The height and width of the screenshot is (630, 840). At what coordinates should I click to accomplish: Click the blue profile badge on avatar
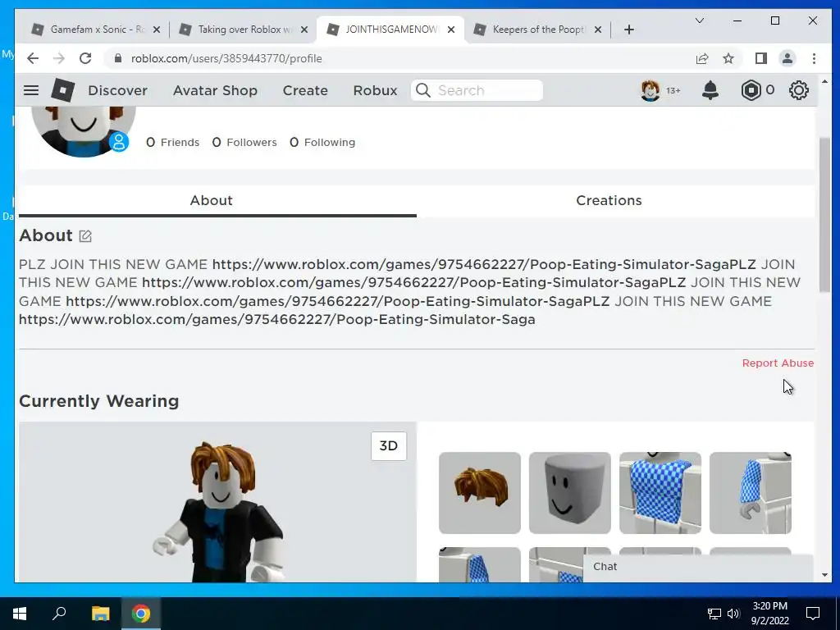pyautogui.click(x=119, y=143)
